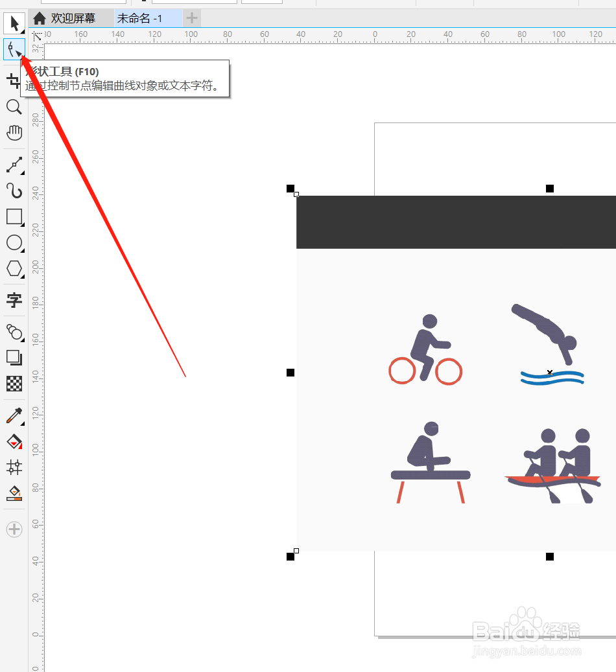Select the Smart Fill tool
This screenshot has height=672, width=616.
[x=14, y=493]
